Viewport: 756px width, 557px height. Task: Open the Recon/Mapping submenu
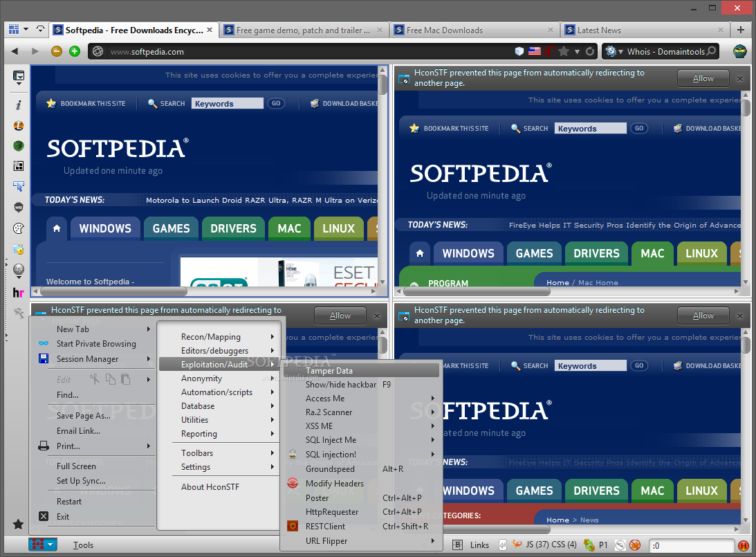[219, 336]
